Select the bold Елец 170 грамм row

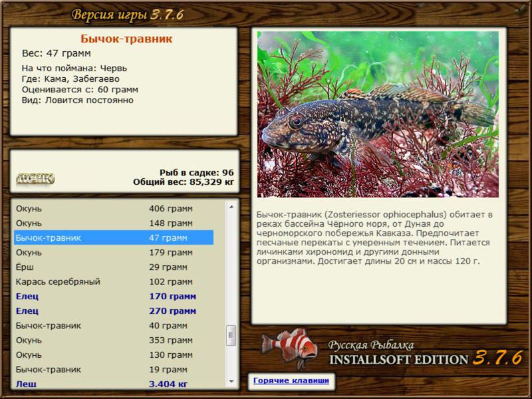tap(114, 296)
